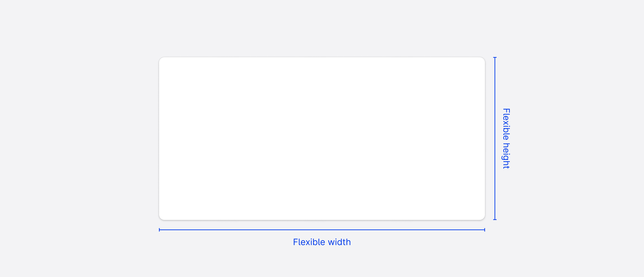Click the middle of the card's bottom edge

(322, 220)
